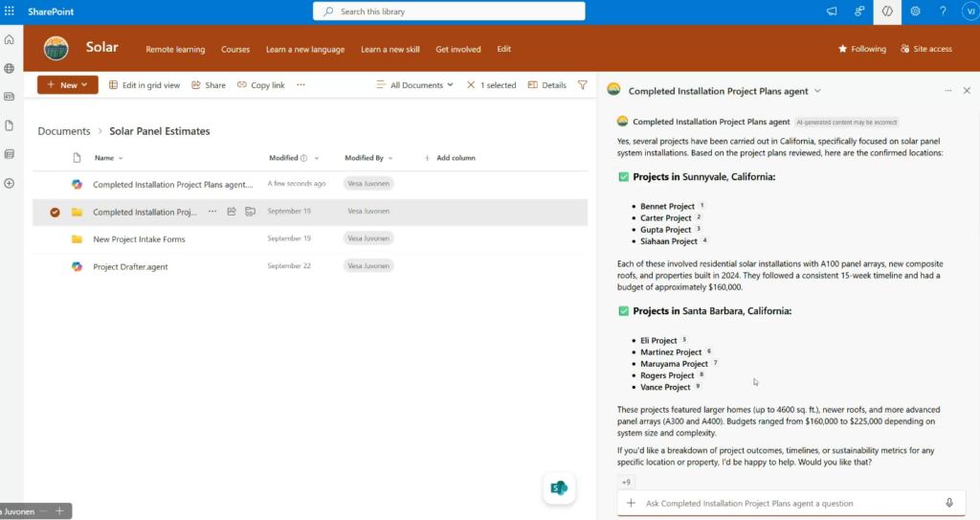Clear the 1 selected items indicator
This screenshot has width=980, height=520.
pyautogui.click(x=471, y=85)
